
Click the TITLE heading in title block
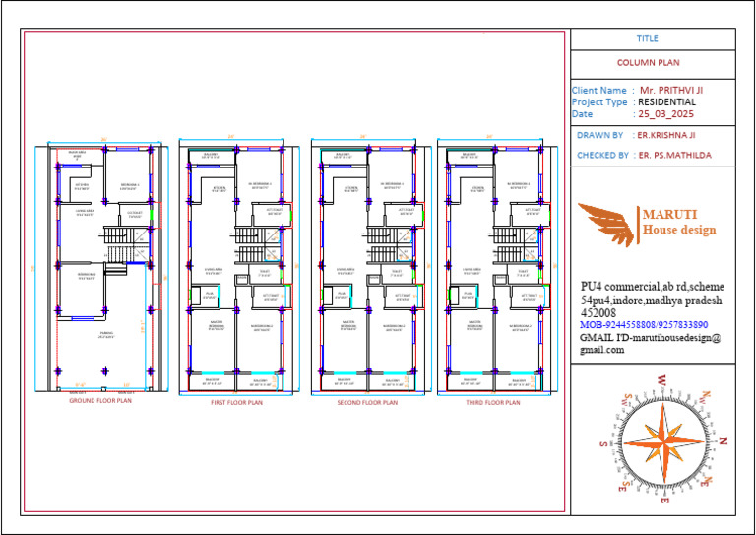[x=647, y=38]
